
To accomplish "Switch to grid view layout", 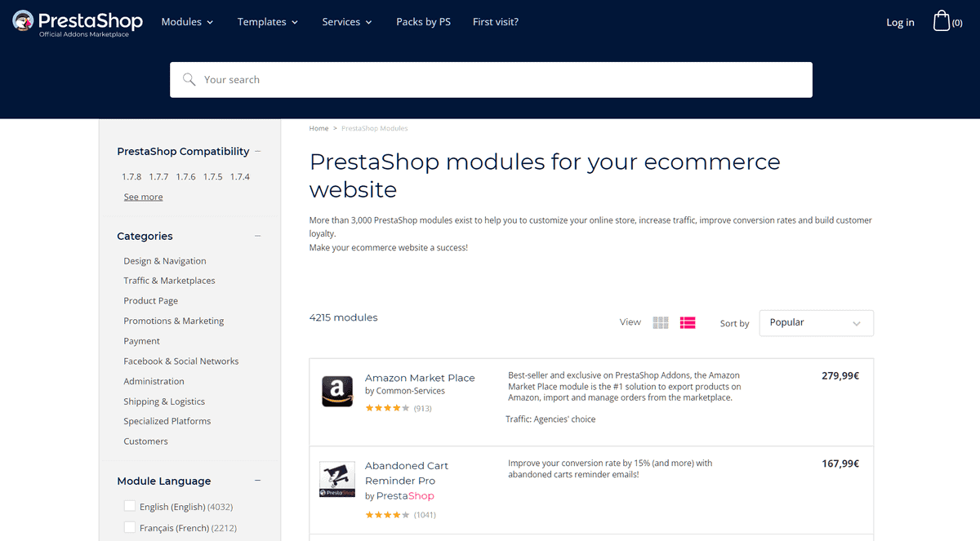I will coord(661,322).
